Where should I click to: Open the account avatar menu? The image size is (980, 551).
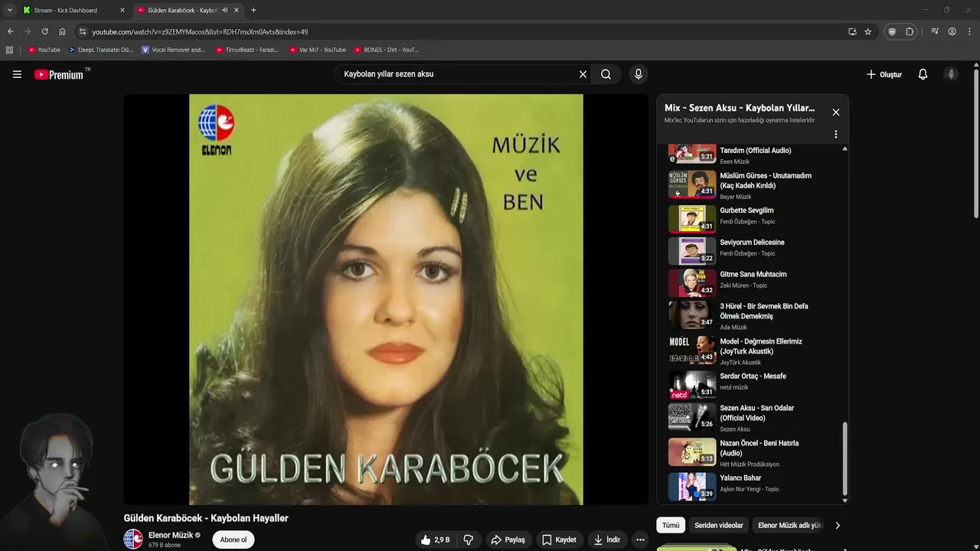pos(951,74)
